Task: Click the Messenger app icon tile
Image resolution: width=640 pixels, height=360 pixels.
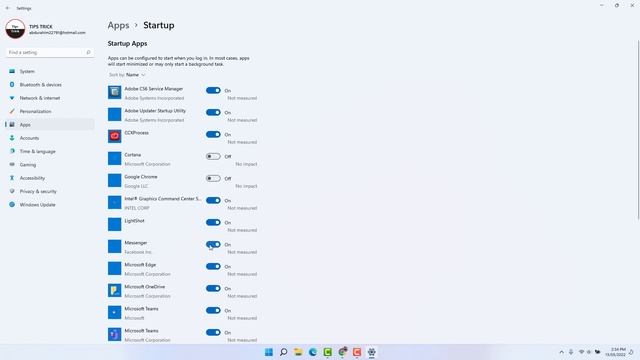Action: 115,246
